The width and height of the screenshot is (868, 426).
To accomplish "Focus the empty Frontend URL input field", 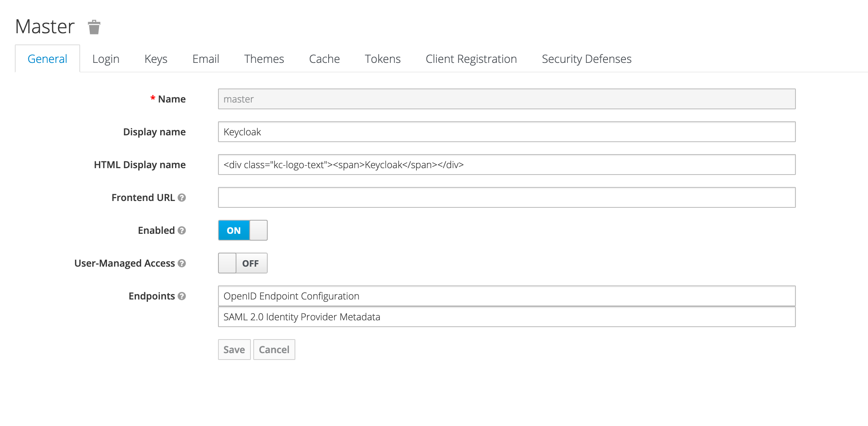I will [507, 198].
